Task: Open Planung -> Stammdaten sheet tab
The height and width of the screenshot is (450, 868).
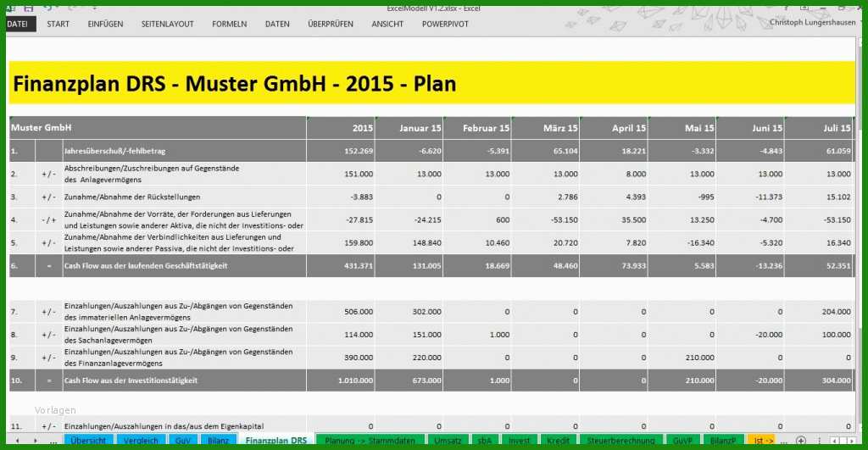Action: [x=370, y=441]
